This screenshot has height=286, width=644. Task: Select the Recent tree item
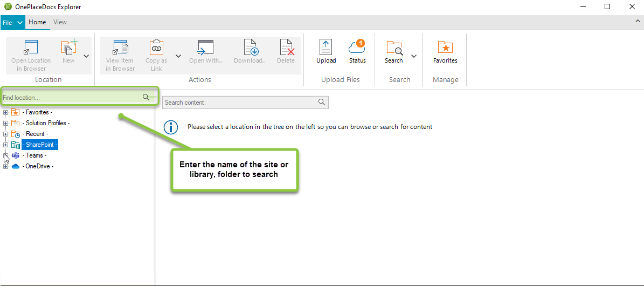[36, 134]
